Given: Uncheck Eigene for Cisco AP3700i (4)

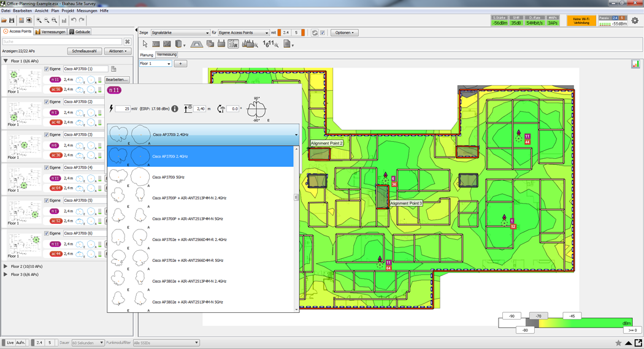Looking at the screenshot, I should [x=47, y=167].
